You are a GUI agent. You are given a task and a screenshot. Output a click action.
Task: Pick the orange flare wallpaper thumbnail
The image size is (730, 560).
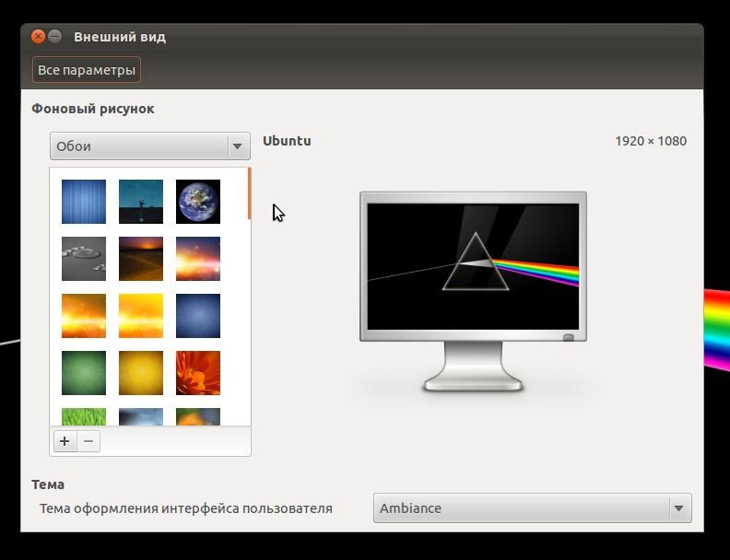[x=84, y=316]
